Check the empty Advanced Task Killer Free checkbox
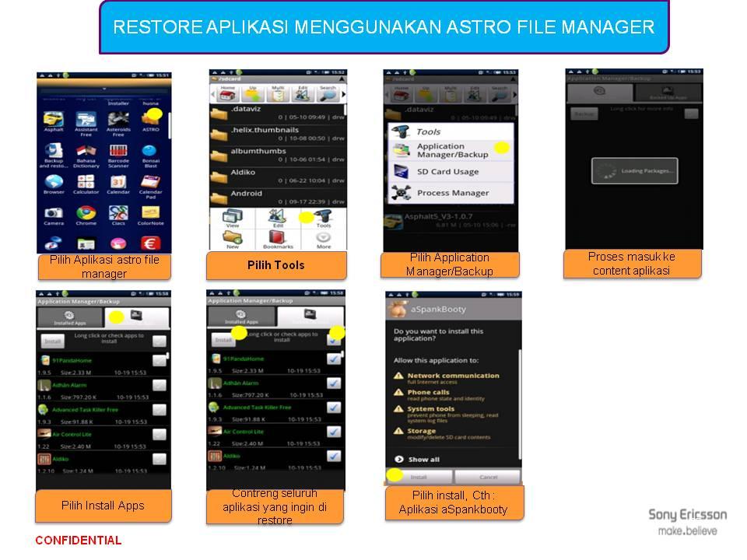 [x=159, y=410]
